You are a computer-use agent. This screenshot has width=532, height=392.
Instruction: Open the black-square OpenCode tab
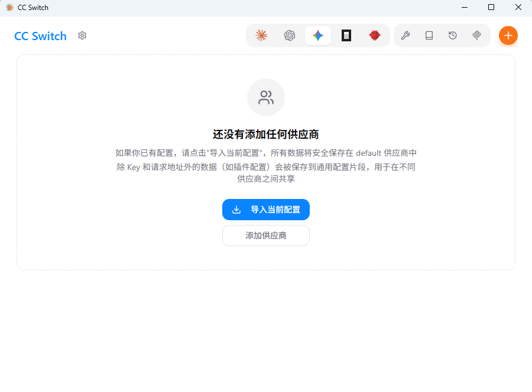pos(346,35)
